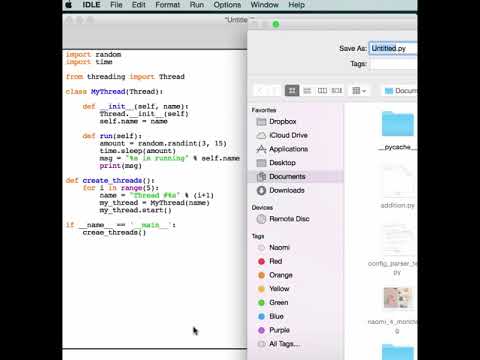Switch to column view in save dialog
This screenshot has width=480, height=360.
322,91
